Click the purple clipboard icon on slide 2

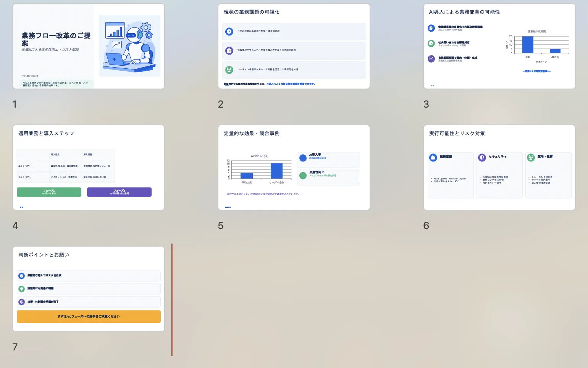coord(229,50)
